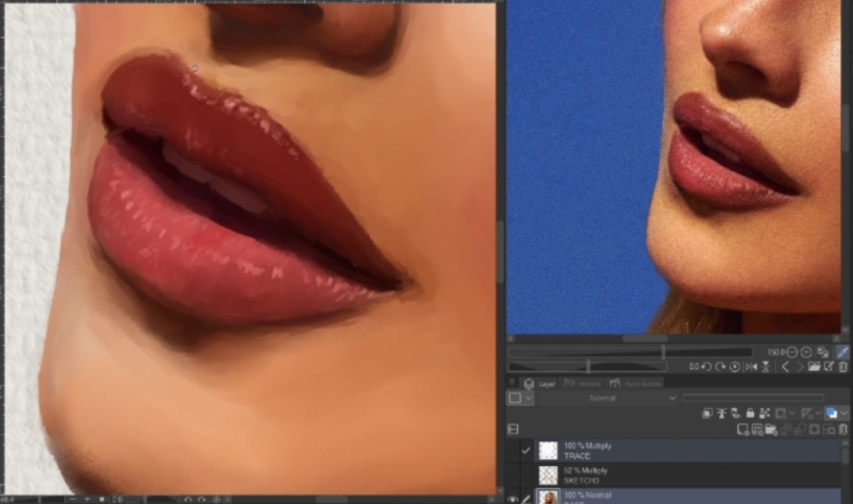853x504 pixels.
Task: Zoom in the canvas from status bar
Action: [87, 499]
